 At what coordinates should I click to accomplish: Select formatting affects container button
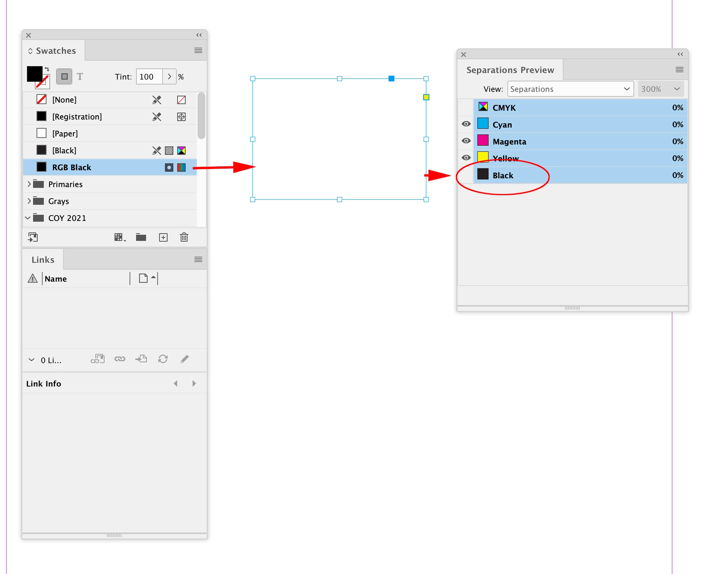click(x=64, y=76)
